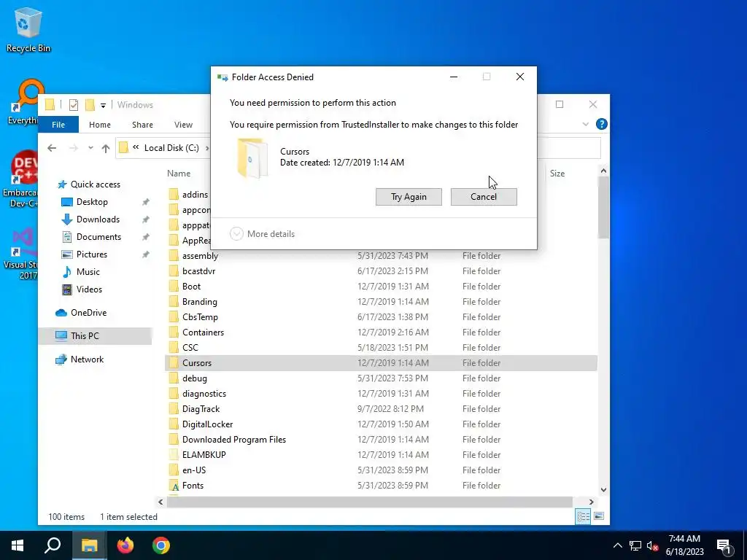Open the Home ribbon tab
Image resolution: width=747 pixels, height=560 pixels.
click(x=99, y=125)
